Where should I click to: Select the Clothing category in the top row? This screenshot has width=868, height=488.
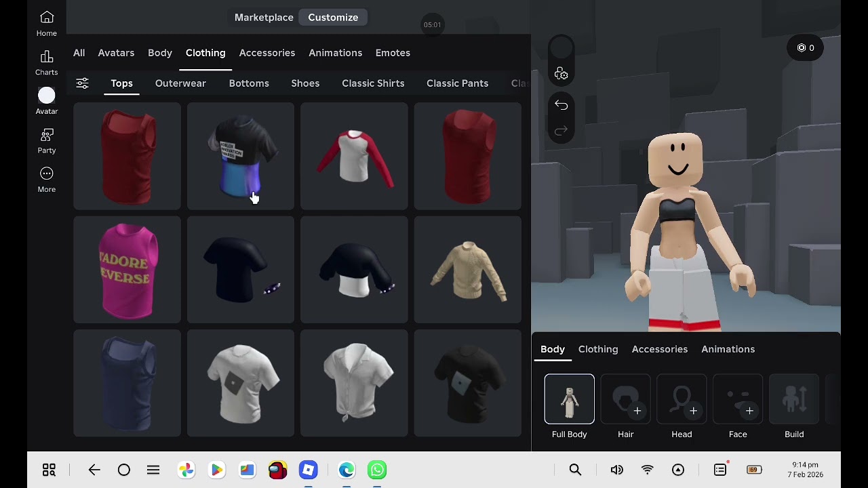205,53
